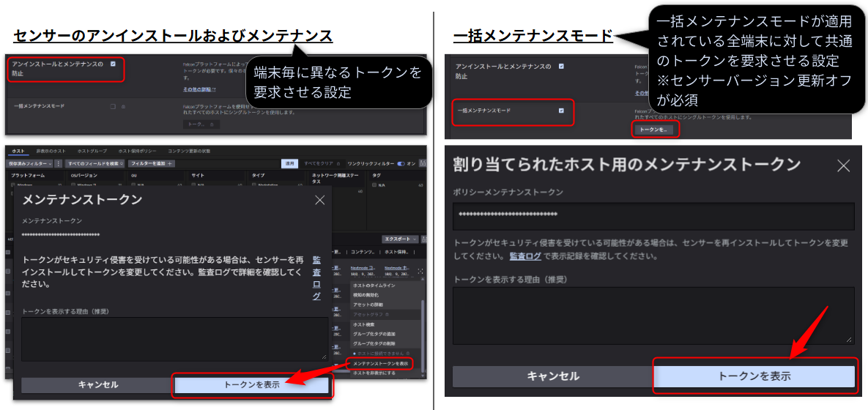Toggle the ワンクリックフィルター switch

click(400, 163)
